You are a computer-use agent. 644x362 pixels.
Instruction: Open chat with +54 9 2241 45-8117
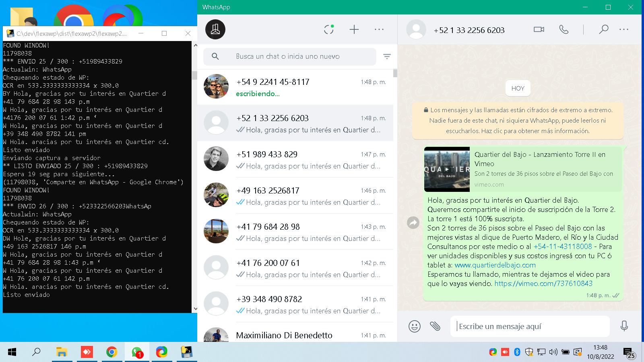pyautogui.click(x=295, y=87)
